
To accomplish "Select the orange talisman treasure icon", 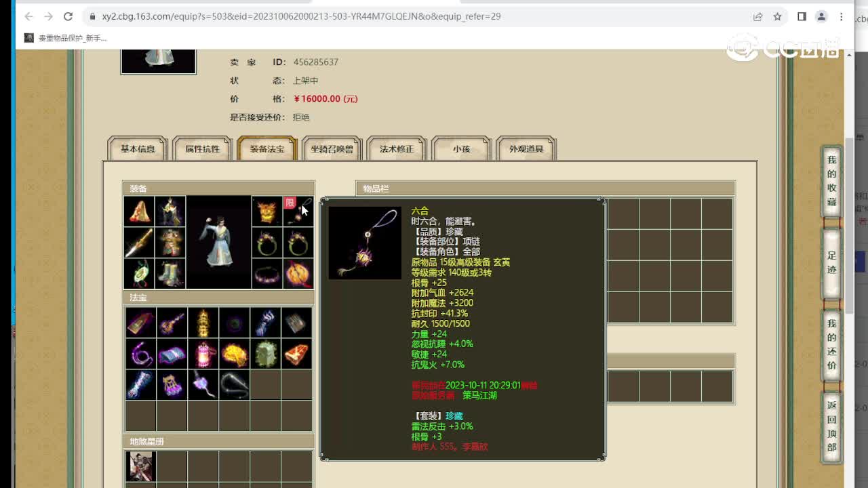I will pyautogui.click(x=296, y=354).
